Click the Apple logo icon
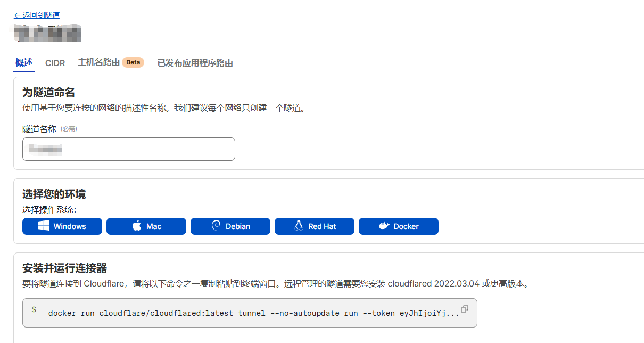The height and width of the screenshot is (343, 644). pyautogui.click(x=137, y=226)
